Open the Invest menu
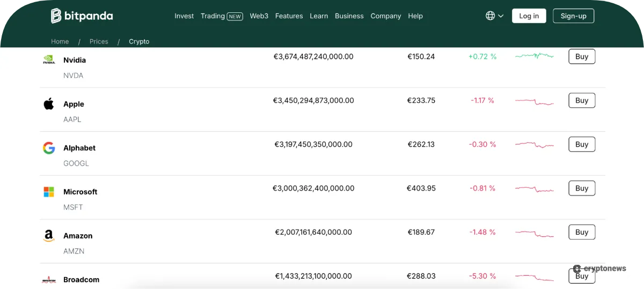The image size is (644, 289). [x=184, y=16]
